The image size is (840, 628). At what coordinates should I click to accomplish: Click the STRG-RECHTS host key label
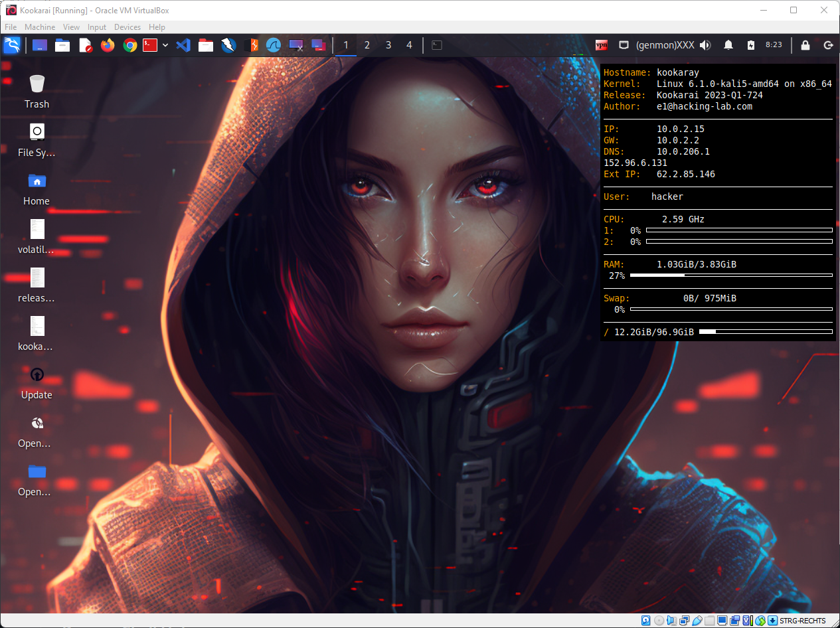pos(803,621)
